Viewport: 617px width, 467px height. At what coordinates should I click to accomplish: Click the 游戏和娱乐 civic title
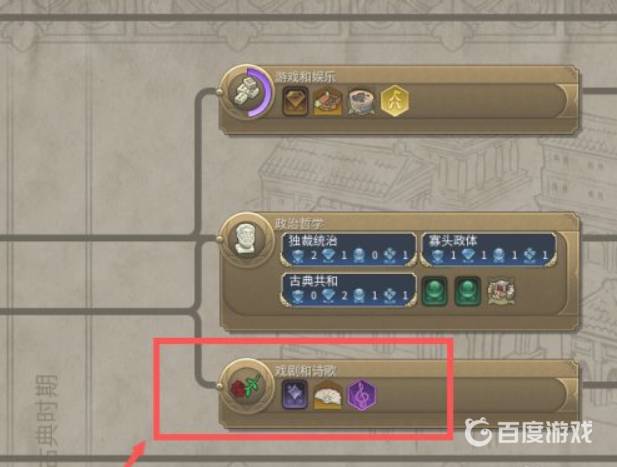pos(305,77)
